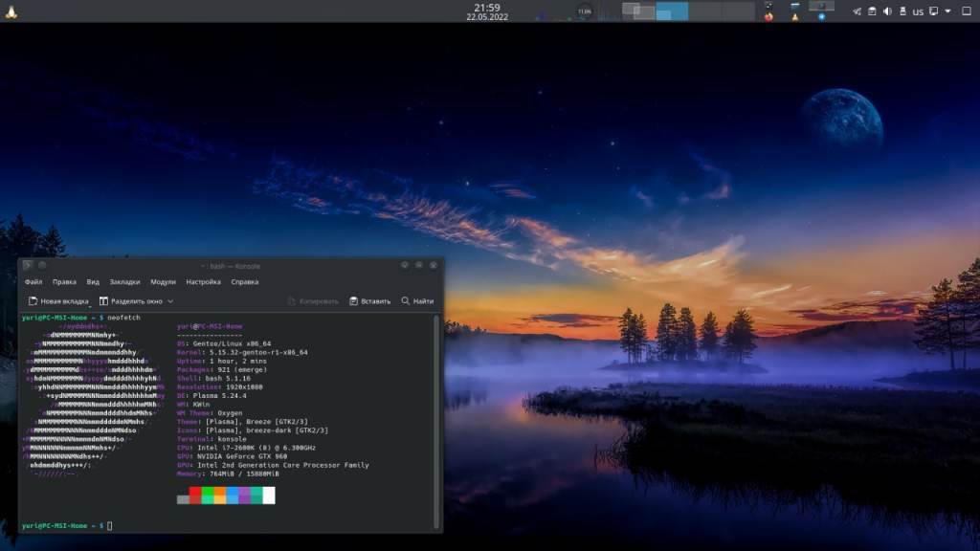Open the volume control in the system tray

pyautogui.click(x=887, y=11)
